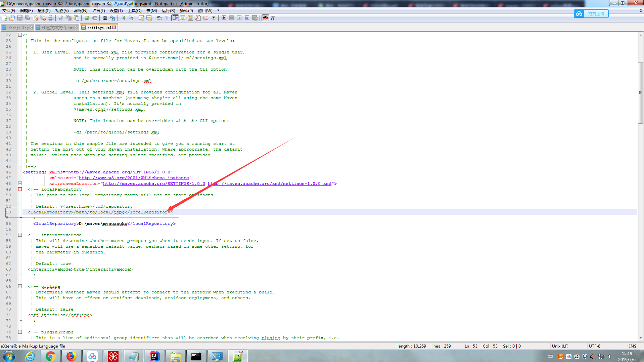The image size is (644, 362).
Task: Open the 编码(N) menu
Action: [x=81, y=11]
